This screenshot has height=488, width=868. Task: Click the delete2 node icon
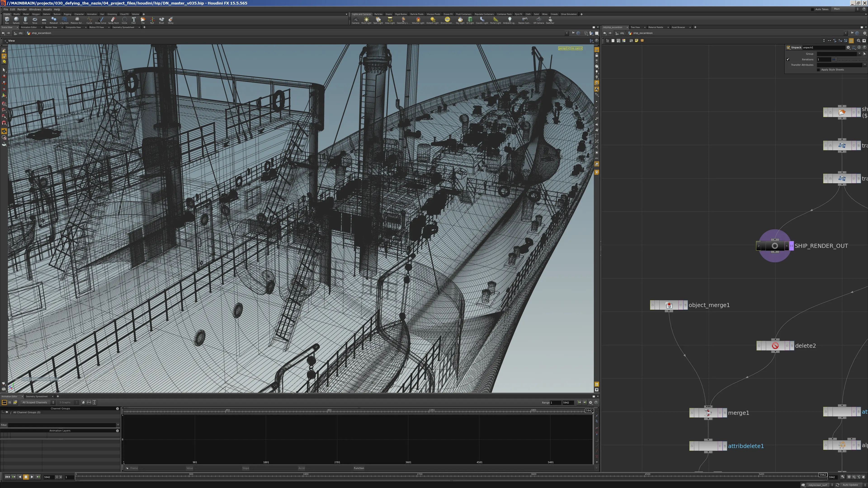[x=775, y=346]
